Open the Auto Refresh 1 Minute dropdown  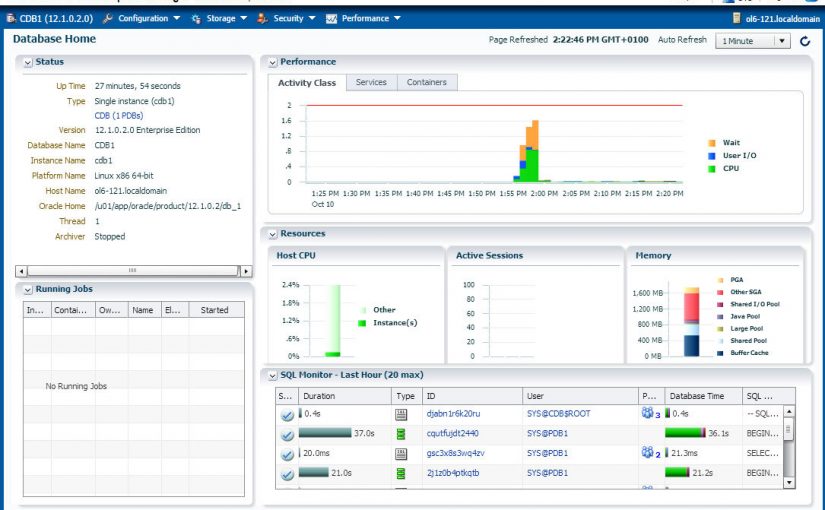click(752, 41)
